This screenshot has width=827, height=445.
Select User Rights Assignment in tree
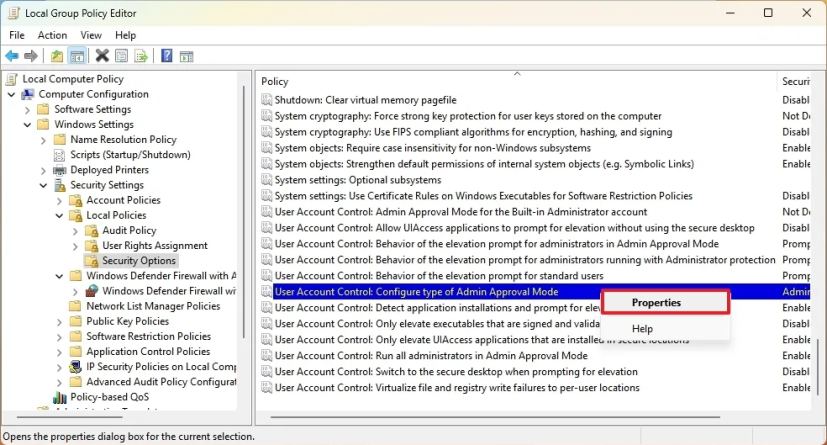(x=154, y=245)
